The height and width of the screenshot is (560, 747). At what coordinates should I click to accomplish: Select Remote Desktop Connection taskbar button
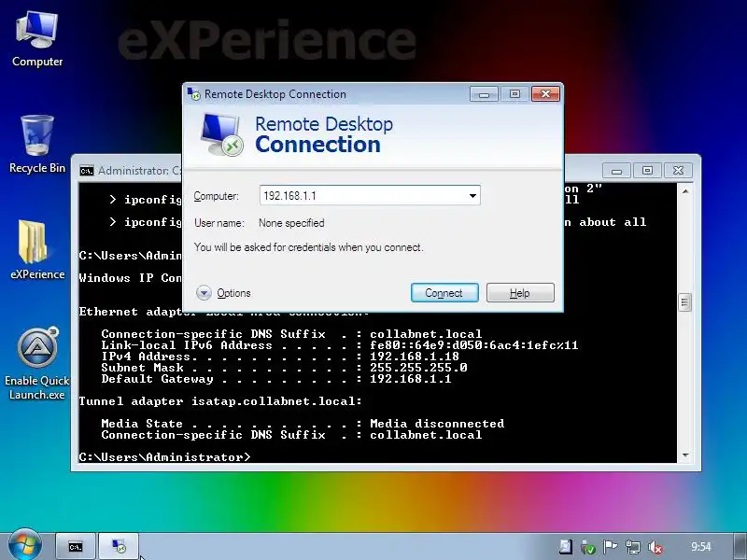[x=119, y=547]
